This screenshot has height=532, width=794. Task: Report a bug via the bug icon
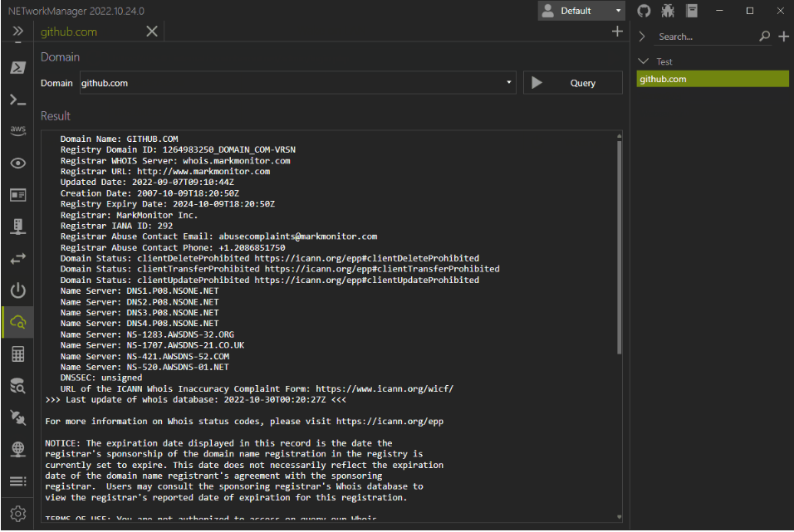[x=668, y=10]
